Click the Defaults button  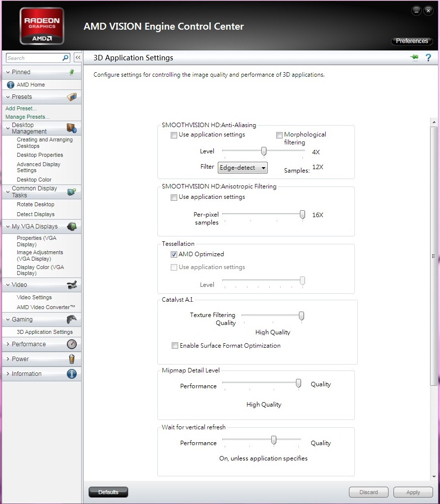tap(108, 492)
